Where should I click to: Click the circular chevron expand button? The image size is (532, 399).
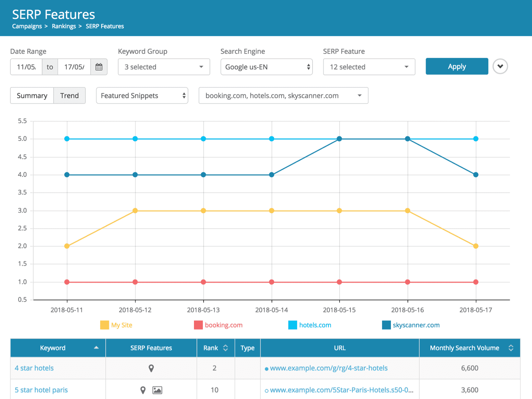500,66
